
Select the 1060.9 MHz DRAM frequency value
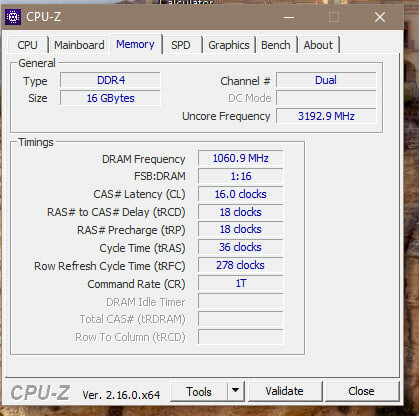click(240, 158)
